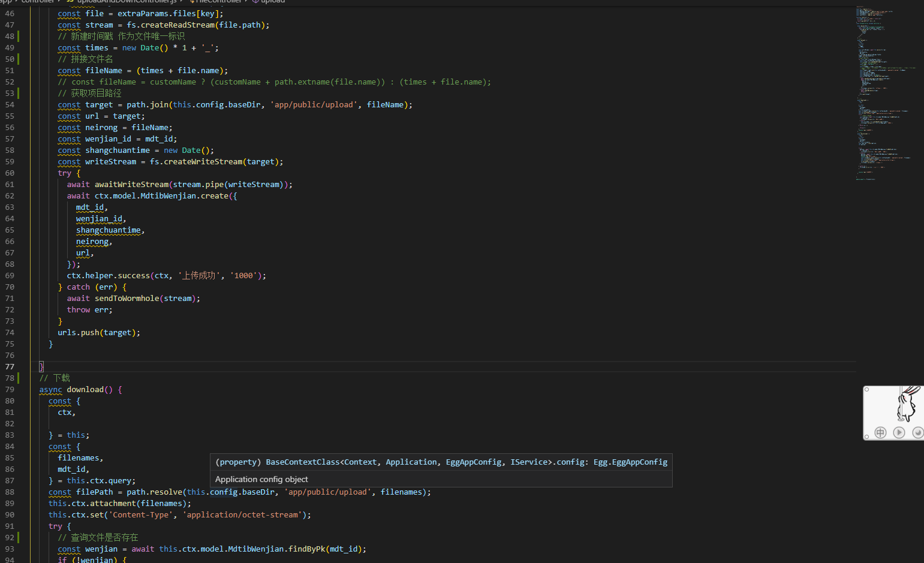Click the awaitWriteStream call on line 61

(x=131, y=185)
